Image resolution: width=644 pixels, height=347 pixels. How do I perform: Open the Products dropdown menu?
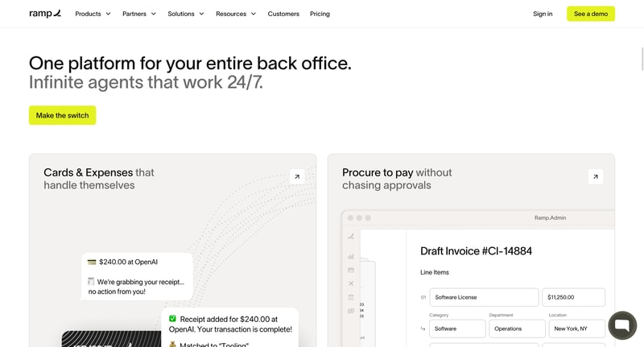coord(93,14)
